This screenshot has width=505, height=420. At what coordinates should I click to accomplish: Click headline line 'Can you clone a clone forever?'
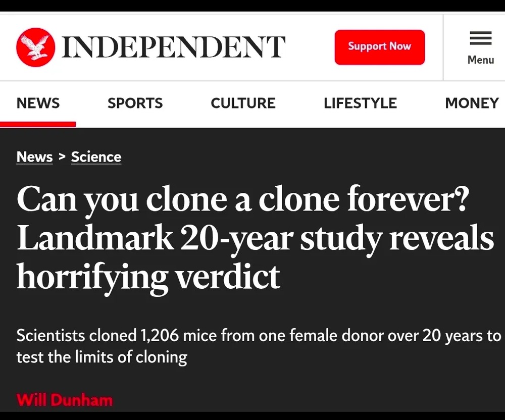pos(243,200)
